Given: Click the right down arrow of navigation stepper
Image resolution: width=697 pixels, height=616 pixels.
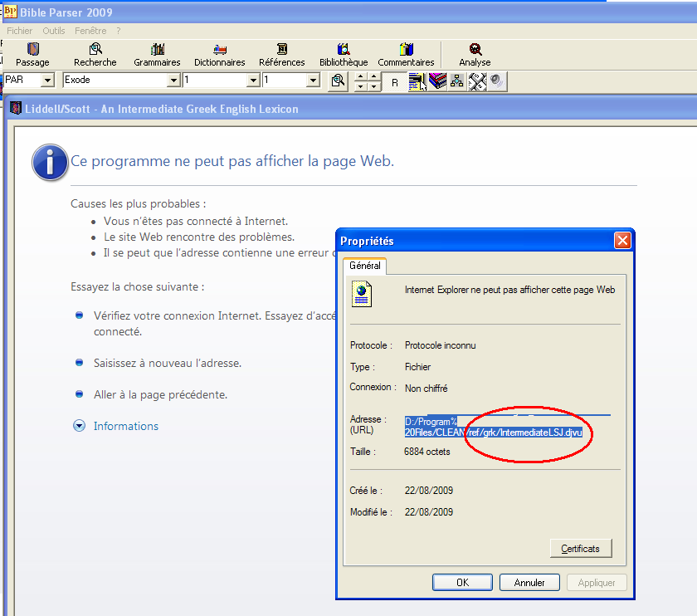Looking at the screenshot, I should pyautogui.click(x=374, y=86).
